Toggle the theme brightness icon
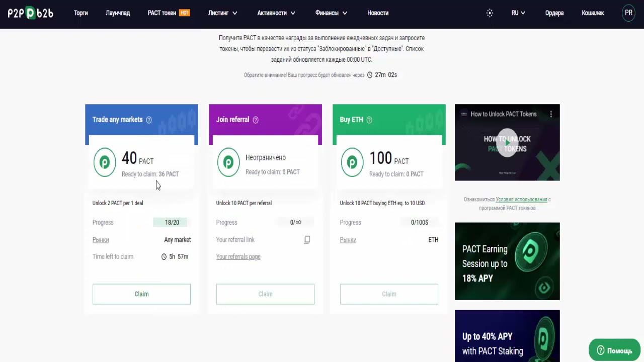Image resolution: width=644 pixels, height=362 pixels. (490, 13)
